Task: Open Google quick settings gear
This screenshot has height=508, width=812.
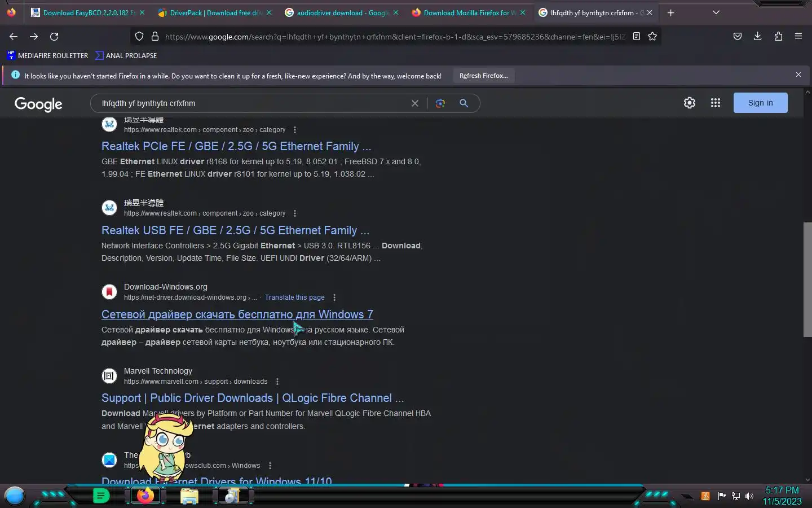Action: click(x=690, y=103)
